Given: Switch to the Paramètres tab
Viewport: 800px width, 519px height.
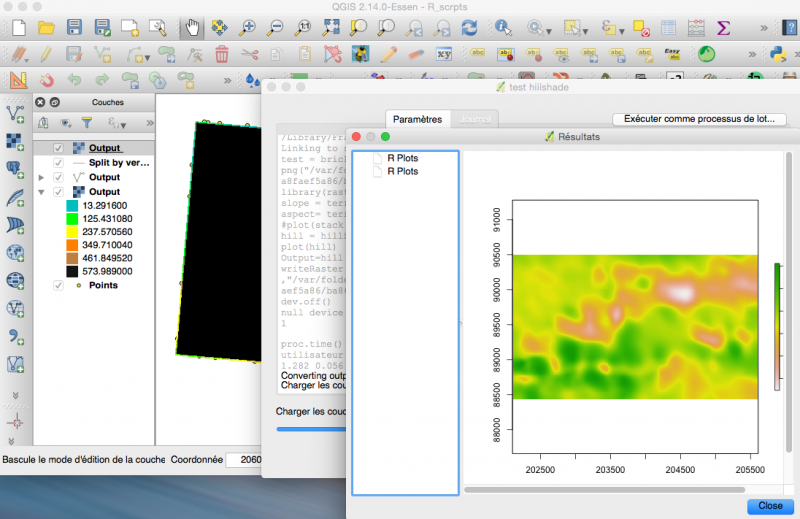Looking at the screenshot, I should tap(417, 119).
